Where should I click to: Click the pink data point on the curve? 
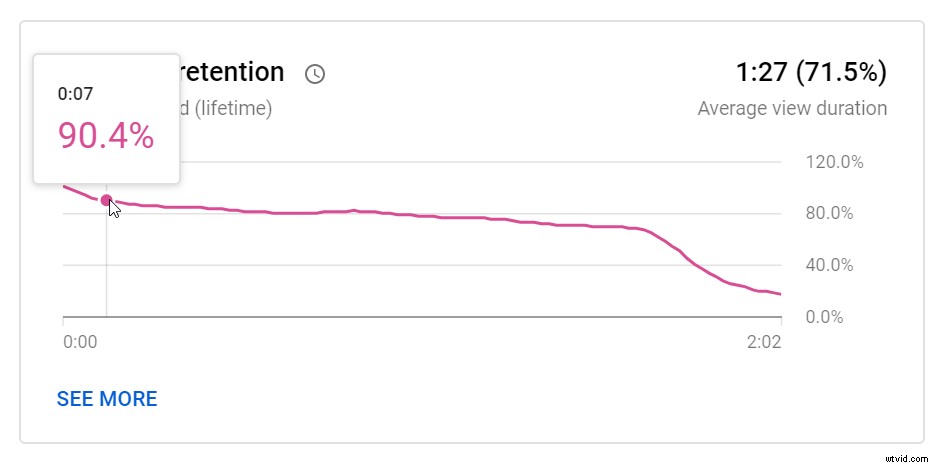(106, 200)
